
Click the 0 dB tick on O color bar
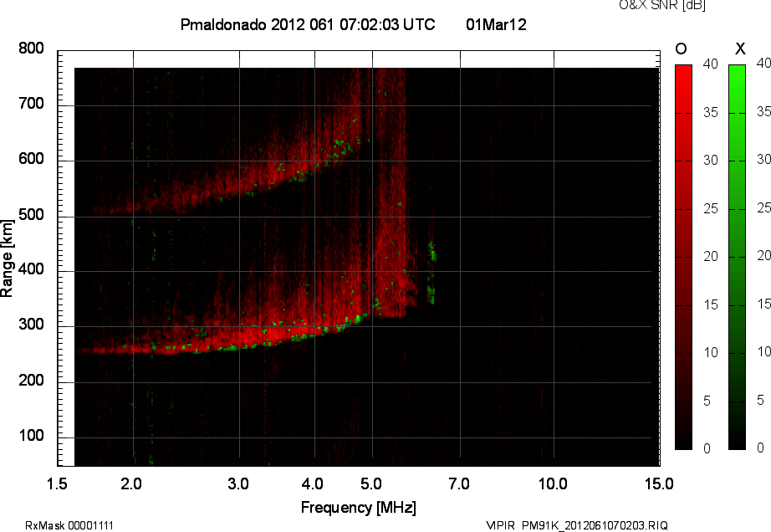tap(707, 448)
